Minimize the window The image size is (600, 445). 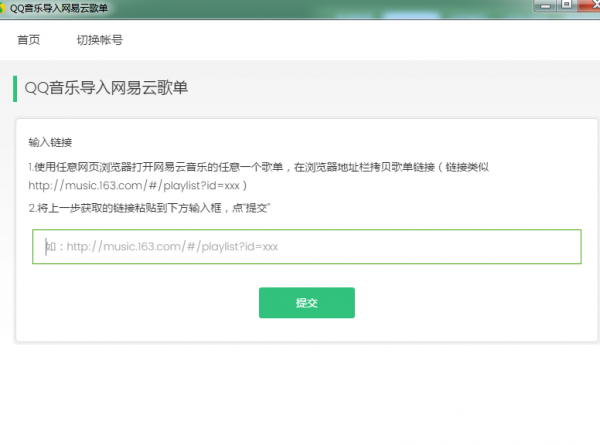pos(546,5)
